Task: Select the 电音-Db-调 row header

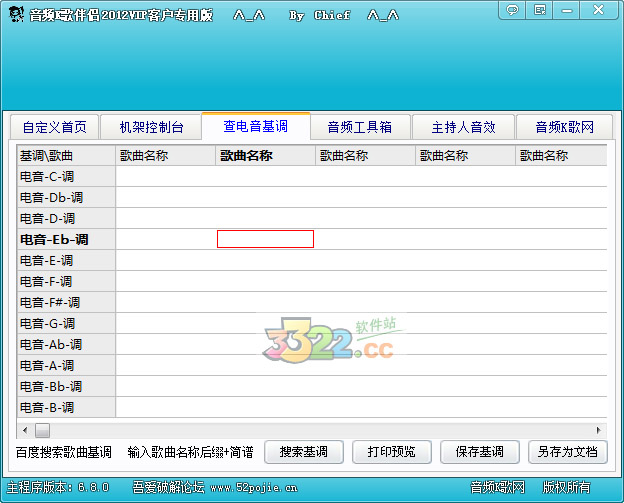Action: tap(66, 197)
